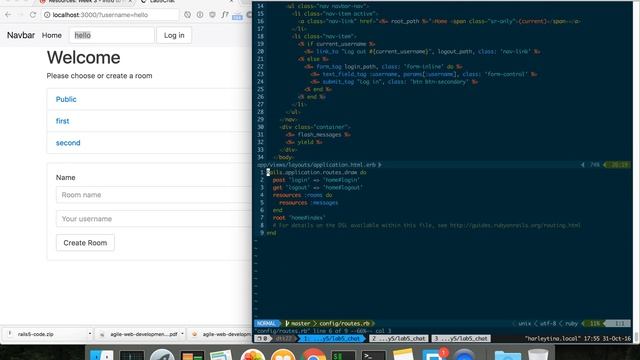
Task: Click the Log in button
Action: (x=174, y=36)
